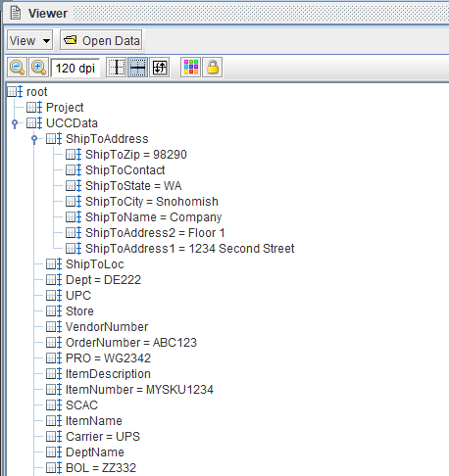Click the 120 dpi resolution field
Viewport: 449px width, 476px height.
pos(75,69)
